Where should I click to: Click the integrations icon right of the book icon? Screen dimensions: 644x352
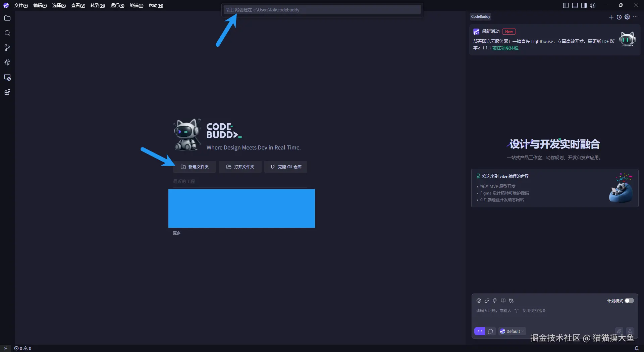tap(511, 301)
